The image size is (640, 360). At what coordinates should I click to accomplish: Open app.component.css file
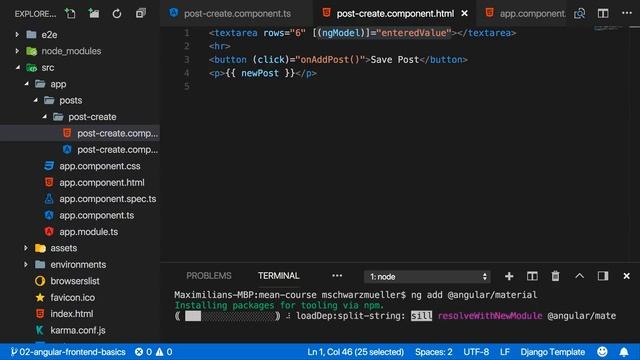[x=80, y=166]
